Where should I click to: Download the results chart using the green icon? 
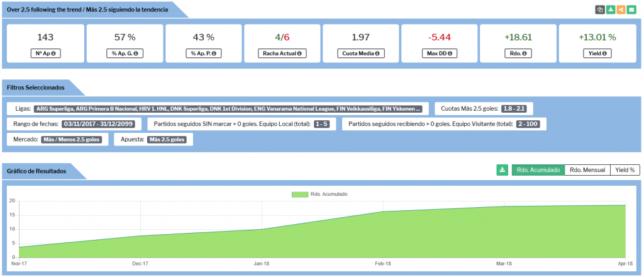[x=502, y=170]
